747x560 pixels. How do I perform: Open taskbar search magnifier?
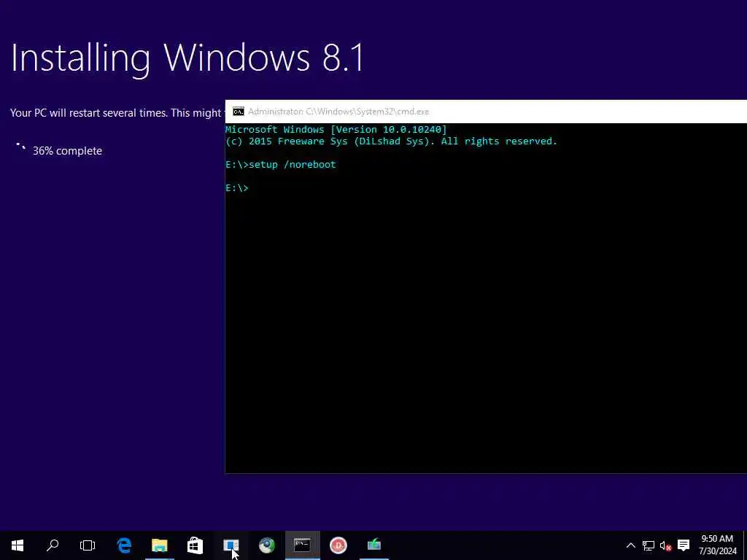[53, 545]
